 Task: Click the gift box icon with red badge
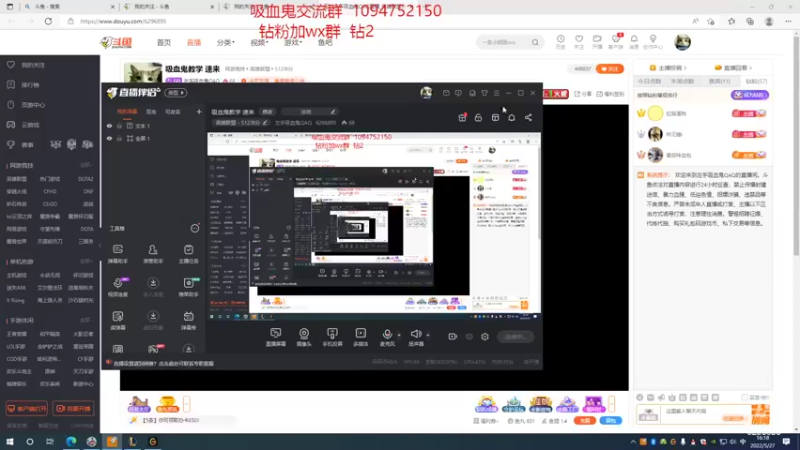tap(462, 117)
